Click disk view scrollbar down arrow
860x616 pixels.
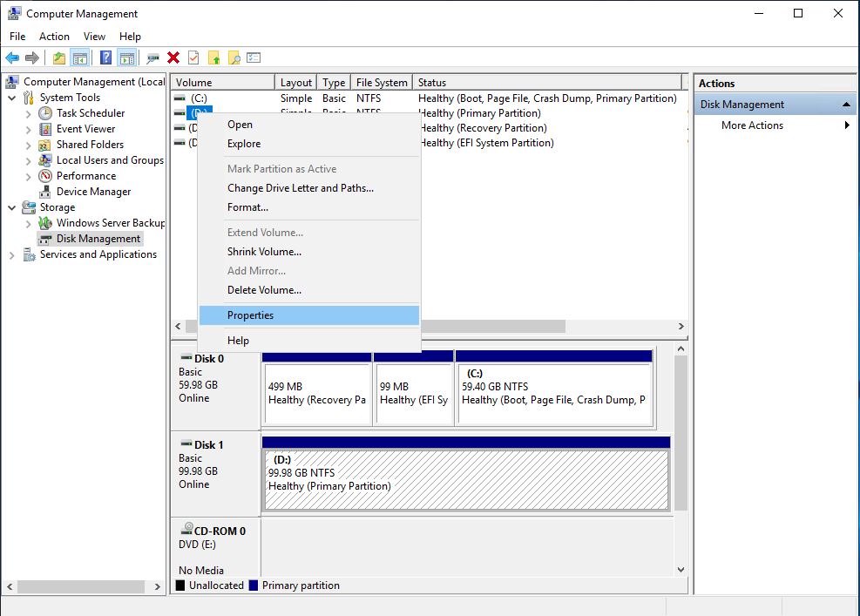[681, 570]
